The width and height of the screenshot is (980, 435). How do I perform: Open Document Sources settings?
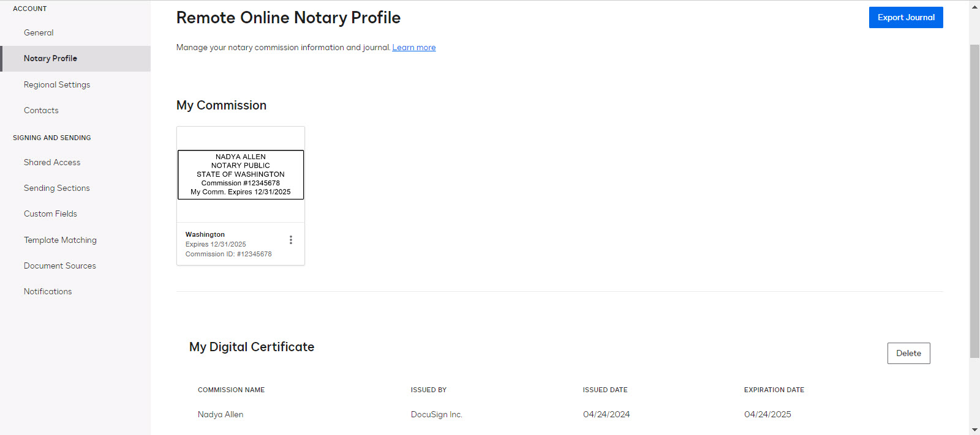tap(59, 266)
